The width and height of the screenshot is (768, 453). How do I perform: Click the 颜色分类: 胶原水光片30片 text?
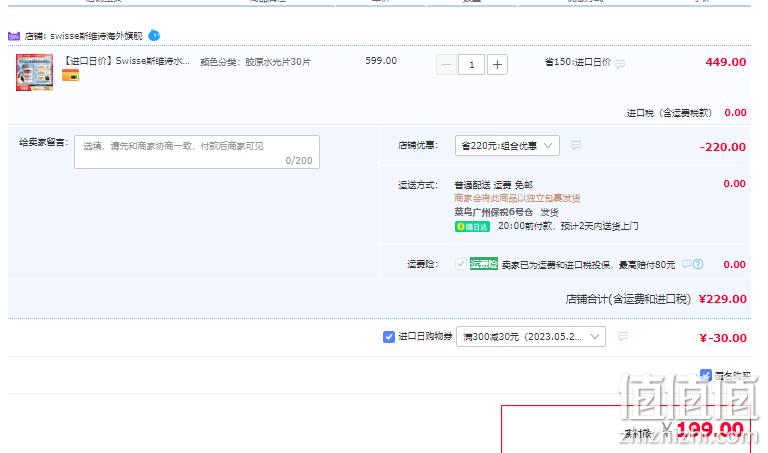tap(256, 62)
